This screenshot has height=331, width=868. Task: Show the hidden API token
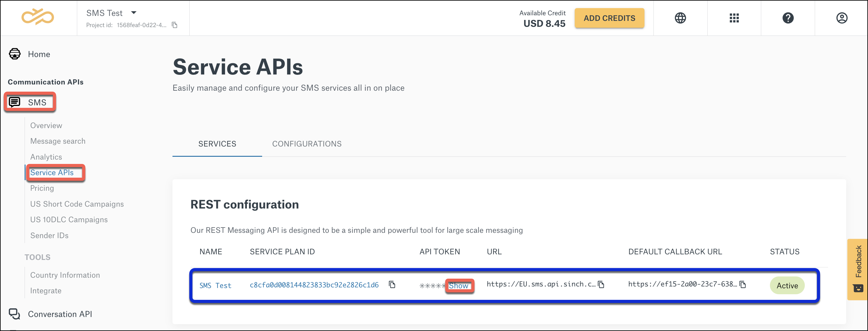460,286
